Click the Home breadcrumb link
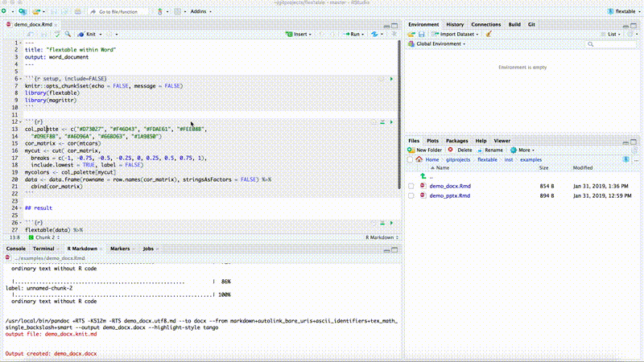This screenshot has width=644, height=362. (431, 159)
